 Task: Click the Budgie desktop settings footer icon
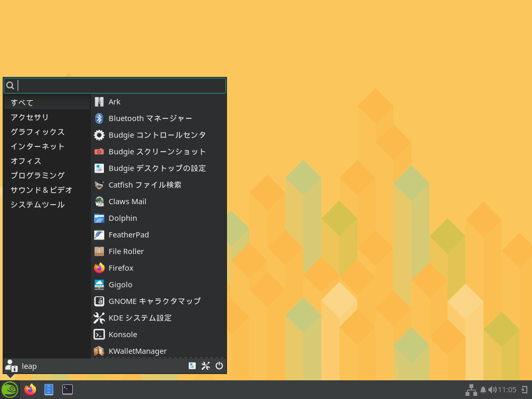click(x=192, y=366)
